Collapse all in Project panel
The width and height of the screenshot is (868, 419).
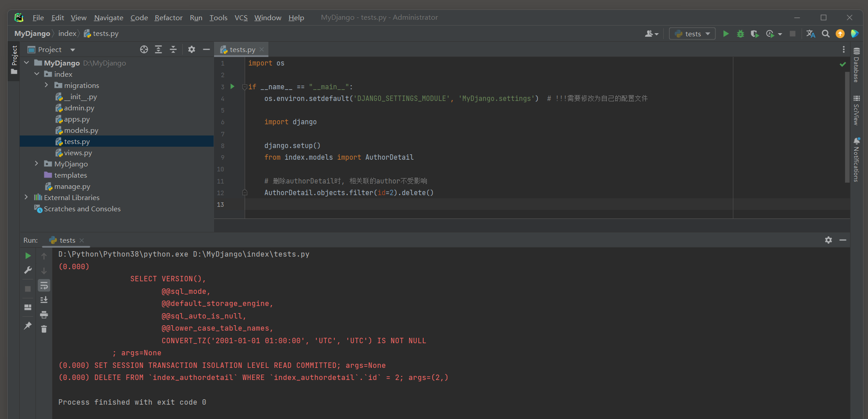coord(173,49)
